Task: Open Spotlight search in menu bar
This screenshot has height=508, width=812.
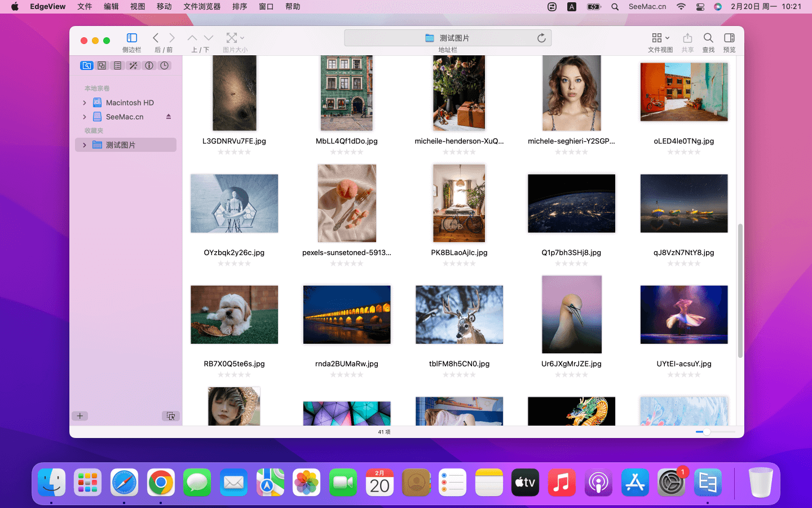Action: click(615, 7)
